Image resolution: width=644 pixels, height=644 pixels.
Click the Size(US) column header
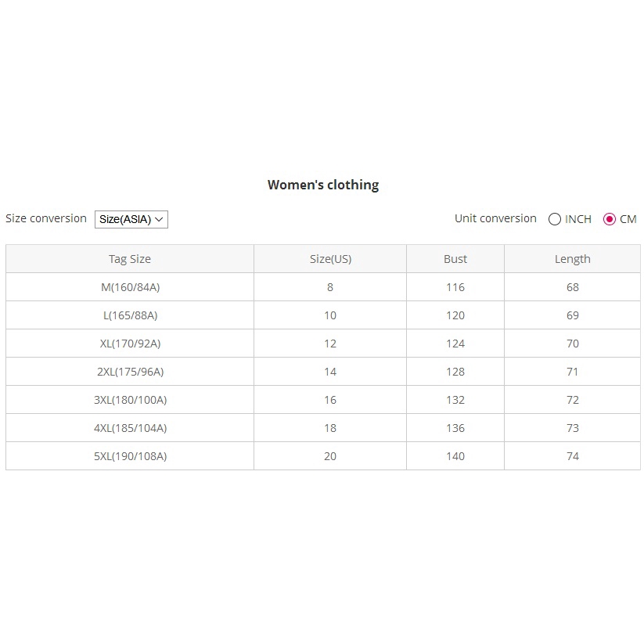click(330, 259)
